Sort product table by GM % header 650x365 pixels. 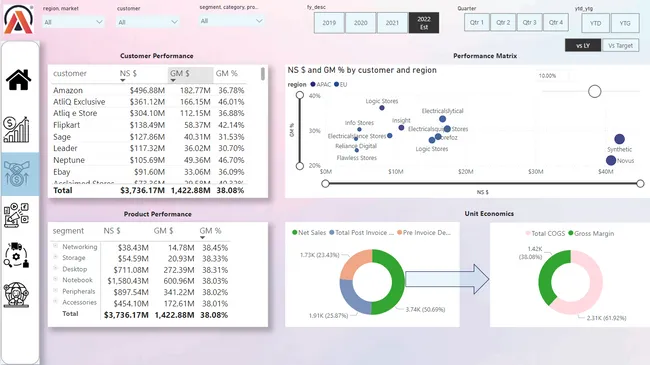[x=211, y=231]
